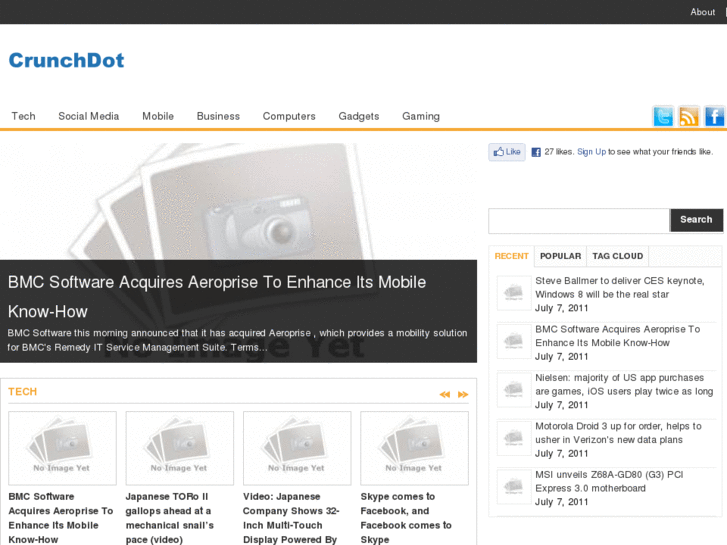Click the featured slider camera placeholder image

[238, 201]
